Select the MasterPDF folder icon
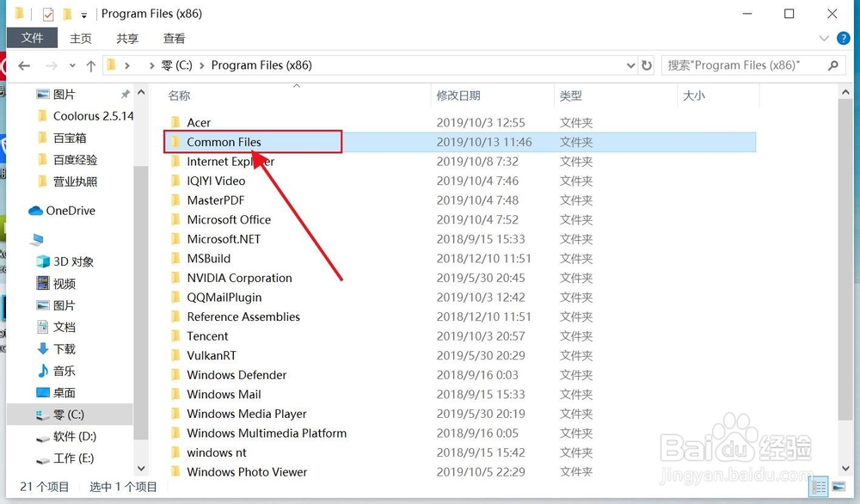This screenshot has width=860, height=504. point(175,200)
